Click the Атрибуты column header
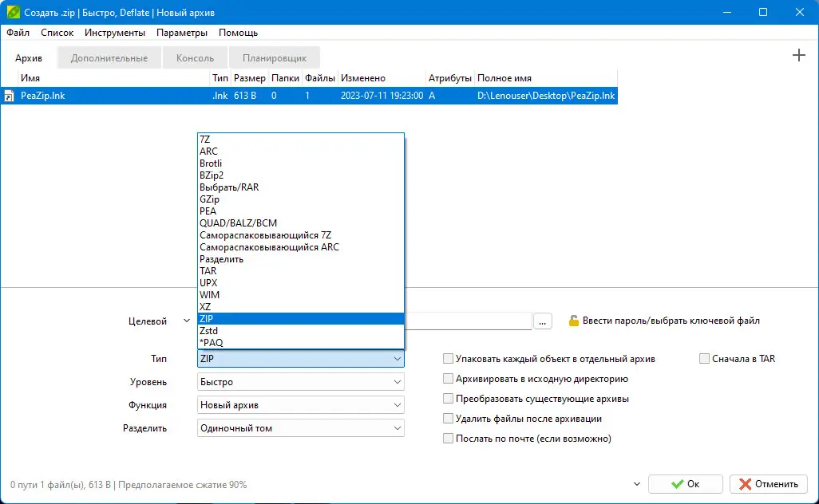Viewport: 819px width, 504px height. point(450,78)
